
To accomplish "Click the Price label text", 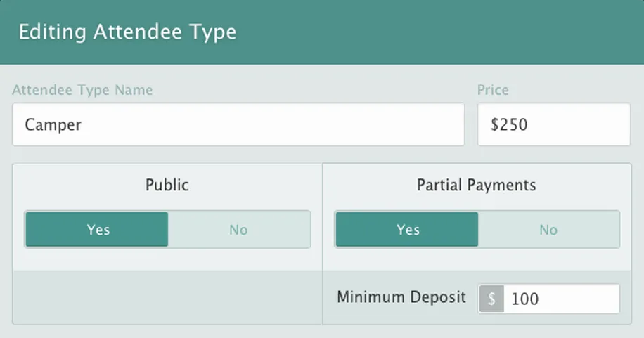I will tap(493, 90).
